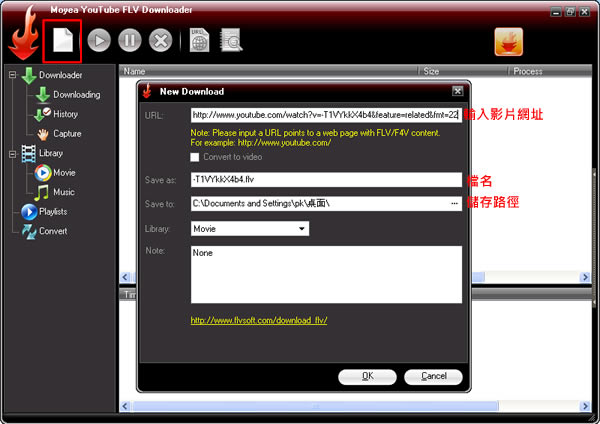Select Library in the sidebar tree
Viewport: 600px width, 424px height.
click(51, 153)
